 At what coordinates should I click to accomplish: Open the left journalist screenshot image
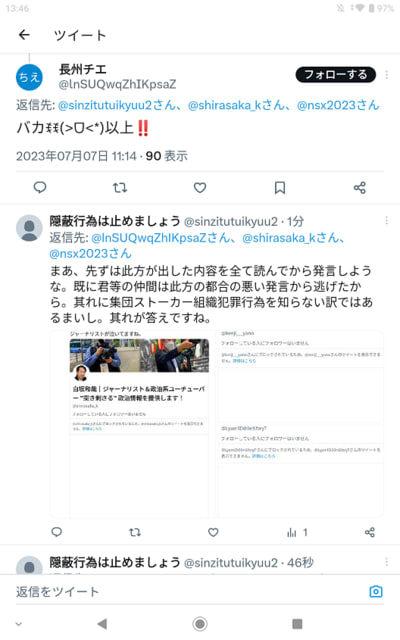[x=133, y=424]
